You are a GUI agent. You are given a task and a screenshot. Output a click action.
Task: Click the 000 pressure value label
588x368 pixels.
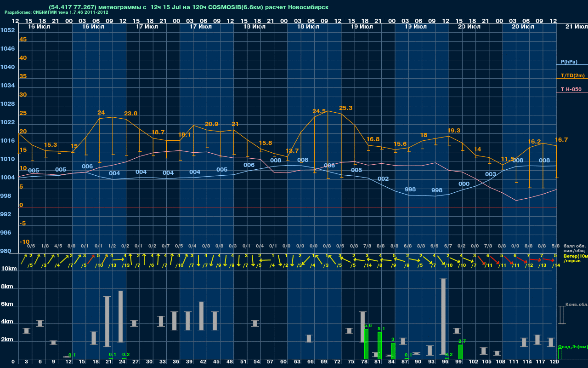(x=464, y=184)
